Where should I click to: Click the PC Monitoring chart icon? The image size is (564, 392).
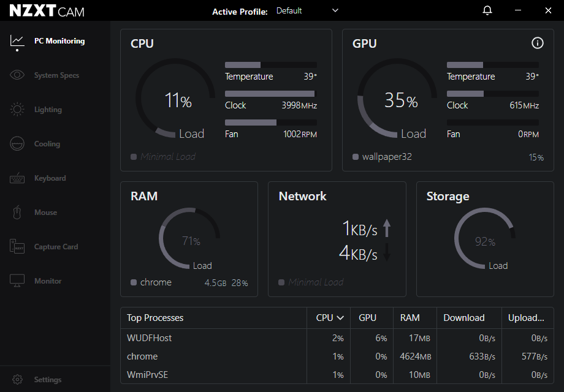coord(17,41)
